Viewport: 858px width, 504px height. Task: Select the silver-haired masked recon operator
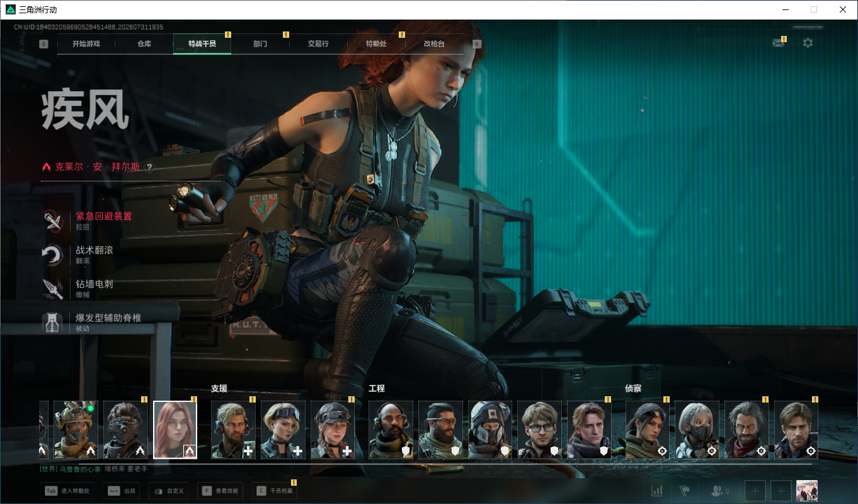[x=697, y=430]
